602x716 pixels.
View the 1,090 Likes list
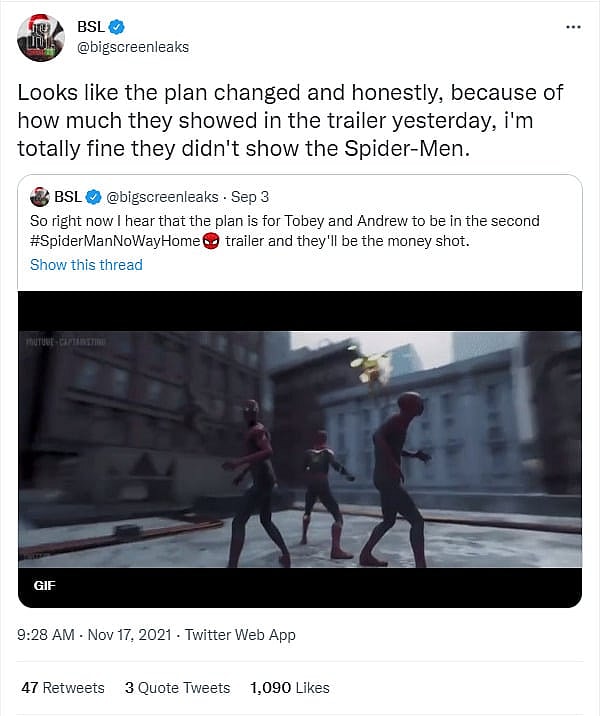[289, 688]
